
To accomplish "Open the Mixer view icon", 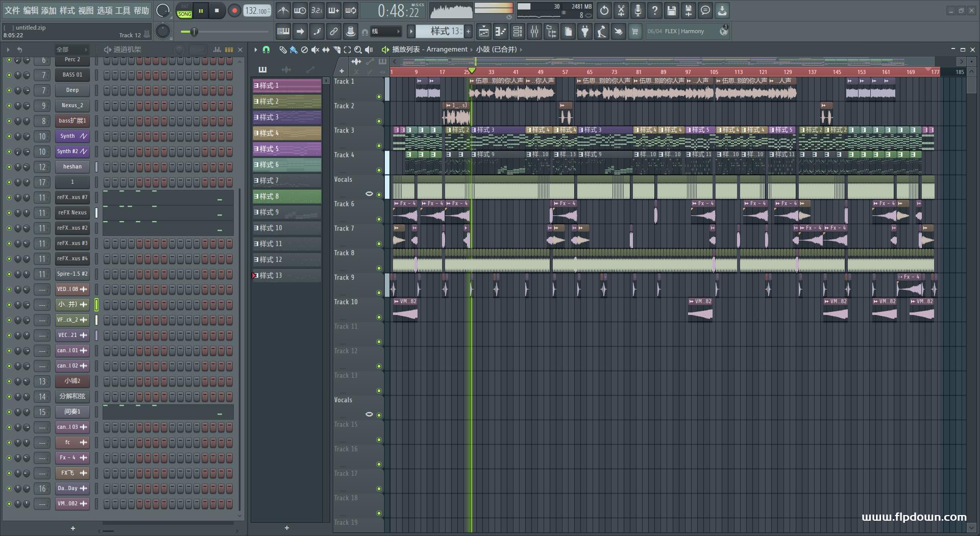I will [x=534, y=32].
